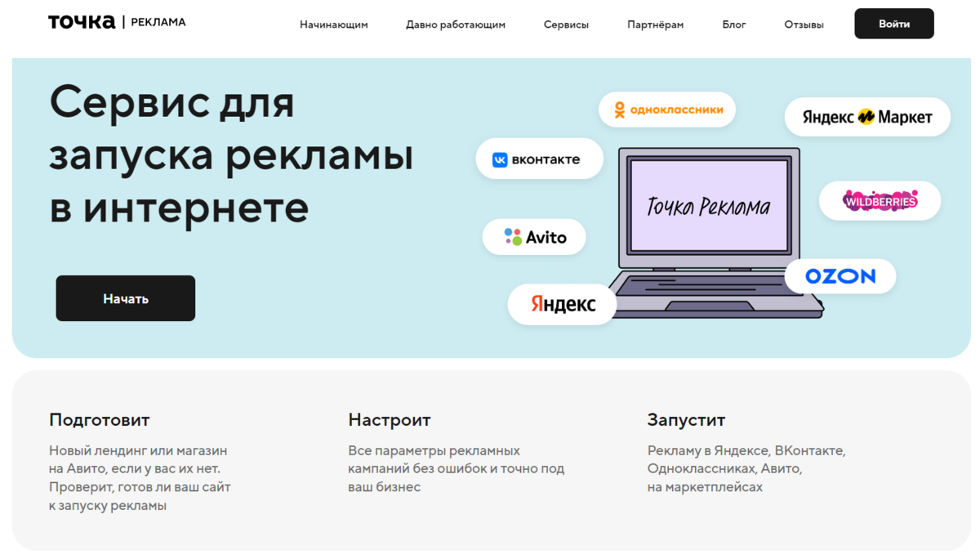Click the Avito logo badge
980x559 pixels.
click(x=534, y=237)
